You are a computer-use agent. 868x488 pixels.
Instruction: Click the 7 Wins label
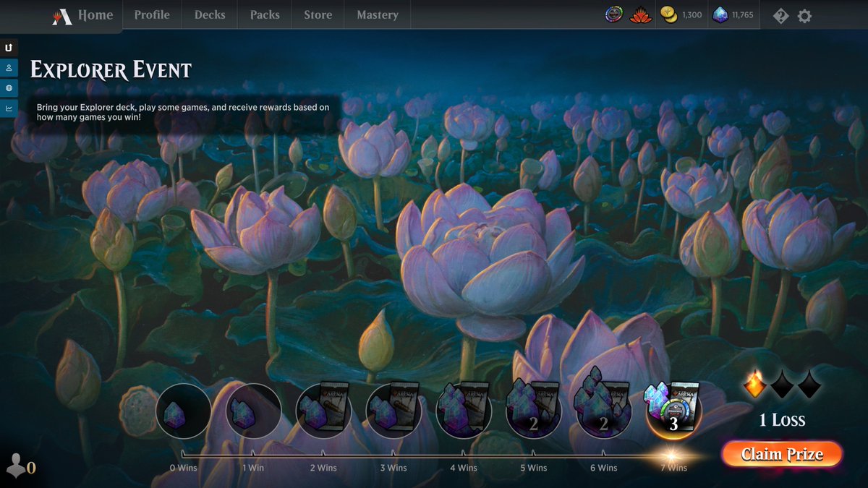click(x=673, y=468)
